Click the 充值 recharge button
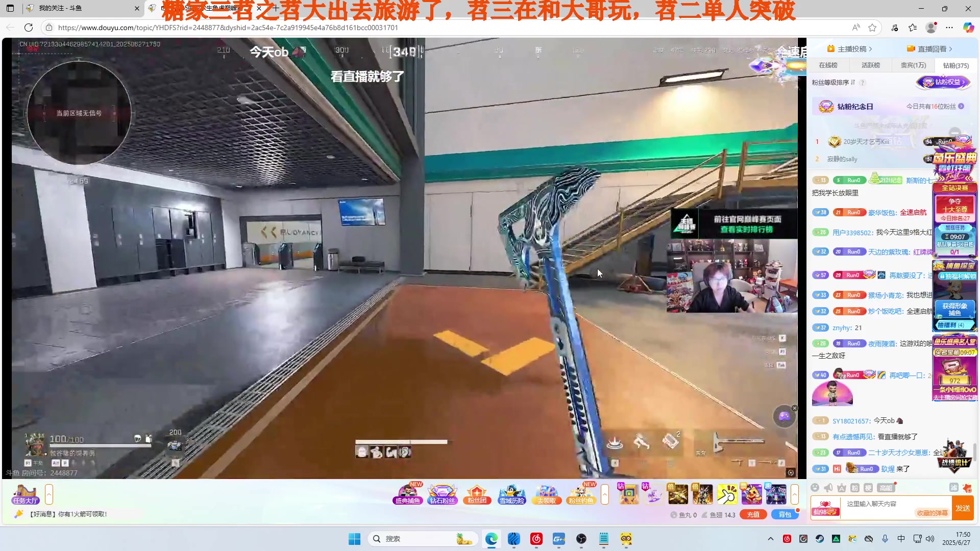The height and width of the screenshot is (551, 980). pos(753,515)
